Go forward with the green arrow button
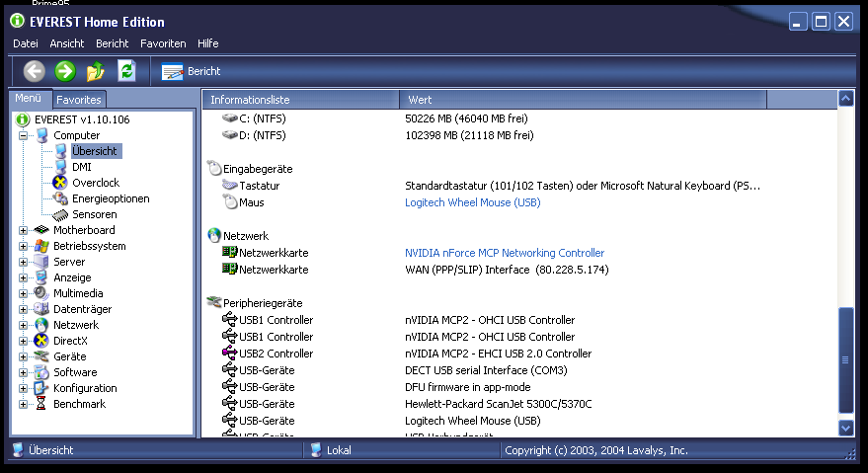The height and width of the screenshot is (473, 868). (x=65, y=71)
